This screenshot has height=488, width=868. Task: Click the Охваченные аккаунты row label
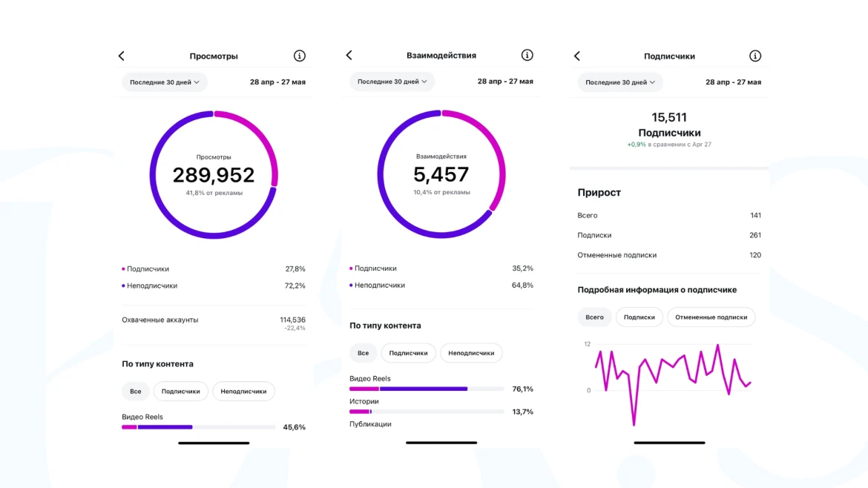point(160,320)
